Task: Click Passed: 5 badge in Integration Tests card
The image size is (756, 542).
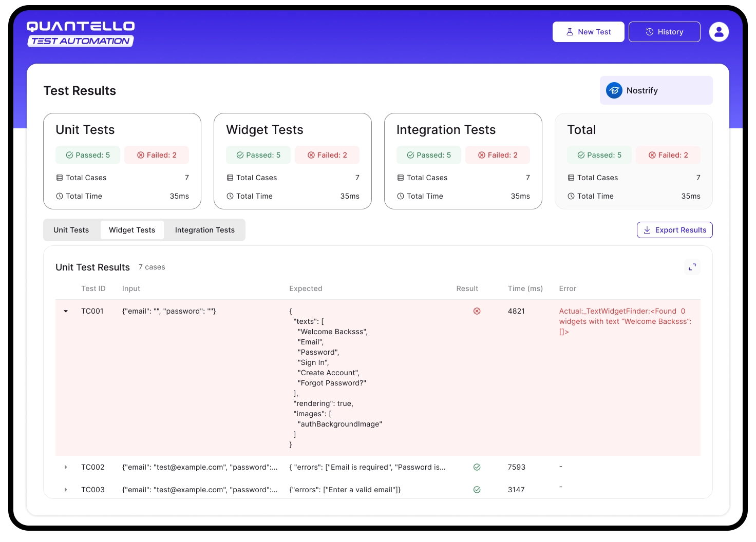Action: pyautogui.click(x=429, y=155)
